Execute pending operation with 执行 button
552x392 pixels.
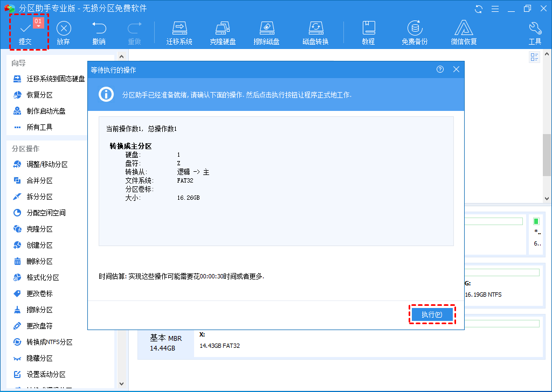click(x=432, y=314)
